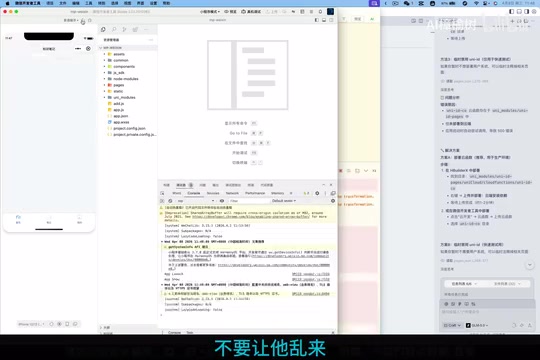Minimize the debugger panel with the caret icon
The height and width of the screenshot is (360, 540).
[323, 185]
